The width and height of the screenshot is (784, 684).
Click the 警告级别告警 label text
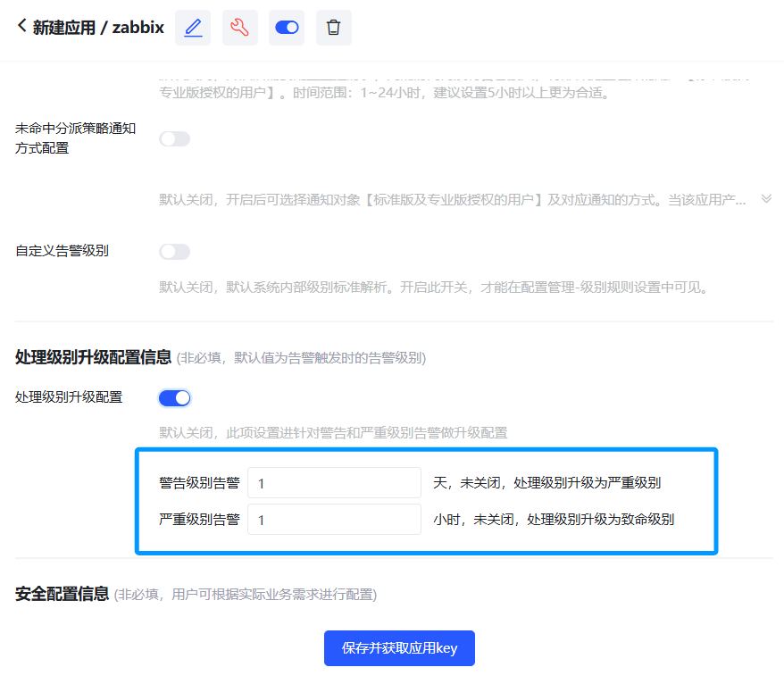click(x=199, y=483)
